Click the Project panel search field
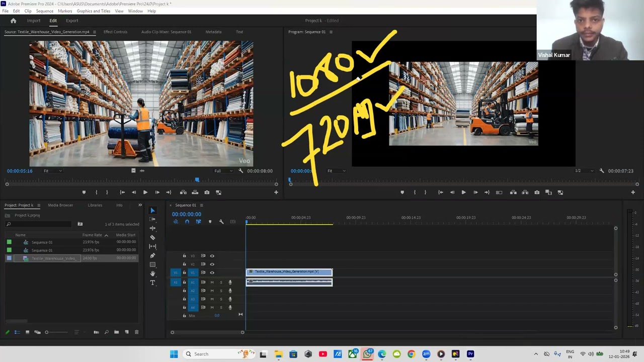This screenshot has width=644, height=362. click(x=39, y=224)
